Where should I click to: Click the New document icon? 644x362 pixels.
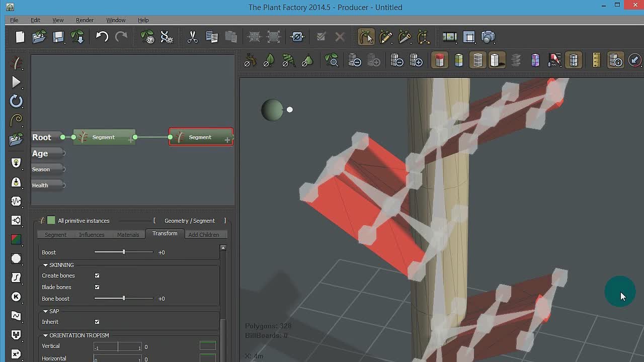tap(20, 37)
